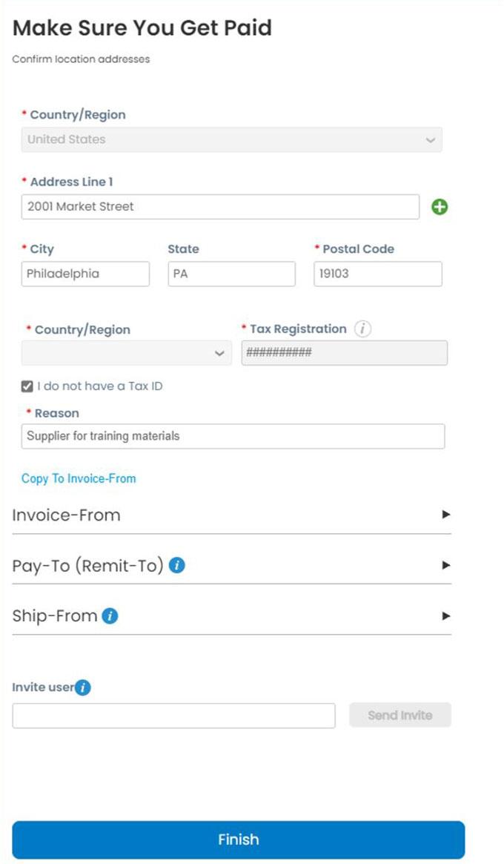Click the Invite user info icon
This screenshot has height=864, width=504.
point(83,687)
